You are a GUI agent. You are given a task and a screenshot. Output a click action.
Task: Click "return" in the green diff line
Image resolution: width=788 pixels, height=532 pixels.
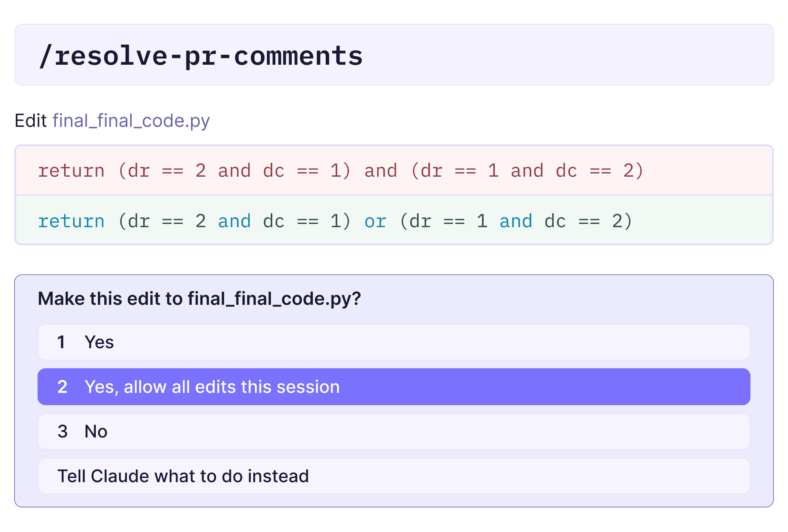tap(71, 221)
